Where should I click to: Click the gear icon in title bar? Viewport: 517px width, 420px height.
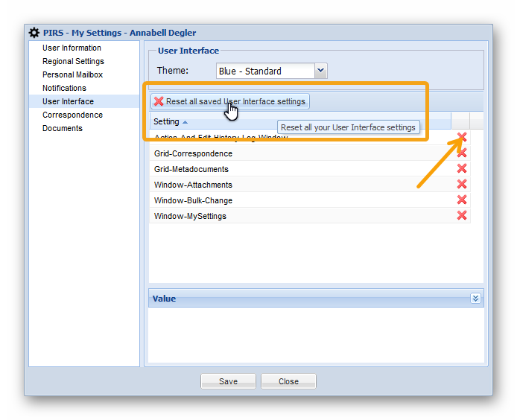tap(34, 33)
